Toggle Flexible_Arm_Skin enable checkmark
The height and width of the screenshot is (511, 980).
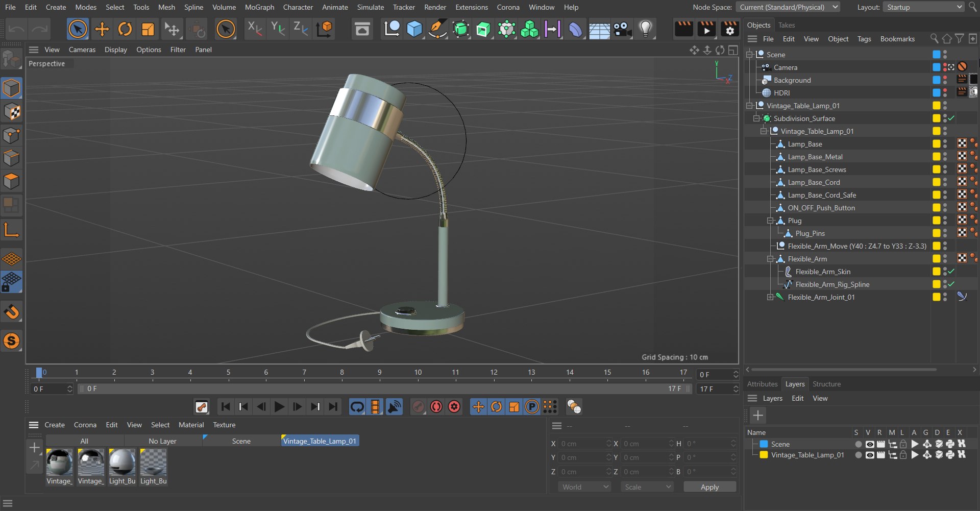point(951,272)
